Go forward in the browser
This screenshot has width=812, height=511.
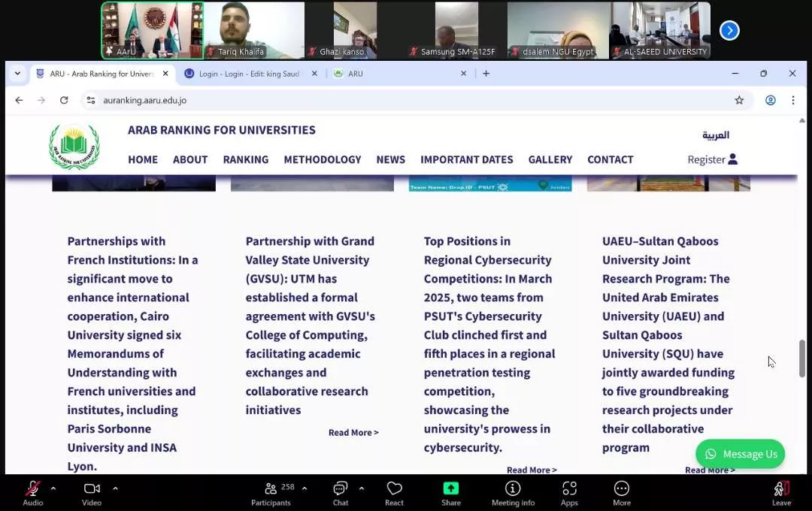(41, 100)
